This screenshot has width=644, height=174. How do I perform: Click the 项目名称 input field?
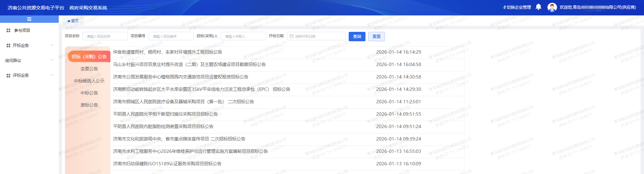point(105,36)
